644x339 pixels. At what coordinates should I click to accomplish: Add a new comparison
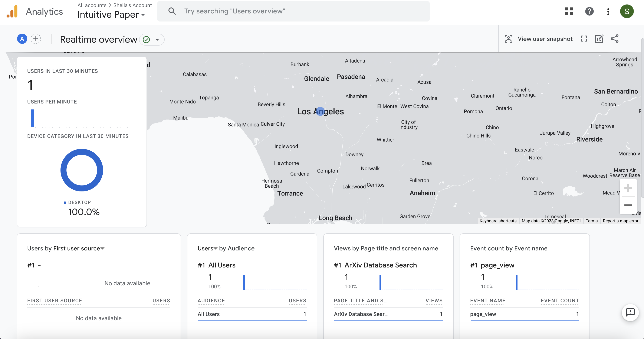[36, 39]
